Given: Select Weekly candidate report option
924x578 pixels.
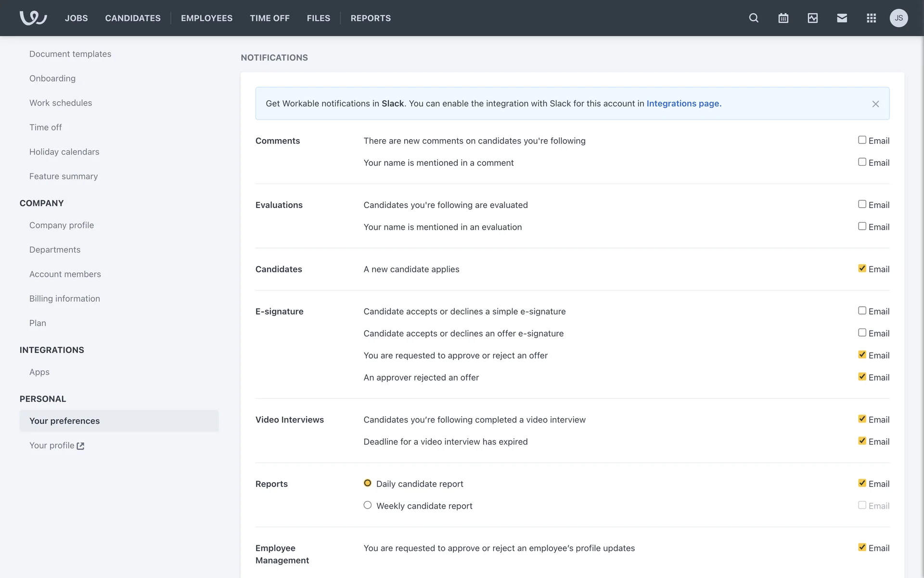Looking at the screenshot, I should coord(368,505).
